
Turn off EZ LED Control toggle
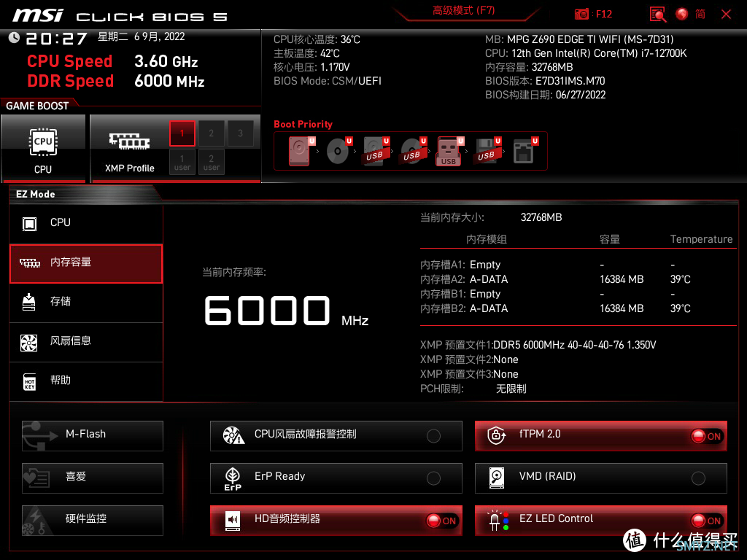(707, 521)
